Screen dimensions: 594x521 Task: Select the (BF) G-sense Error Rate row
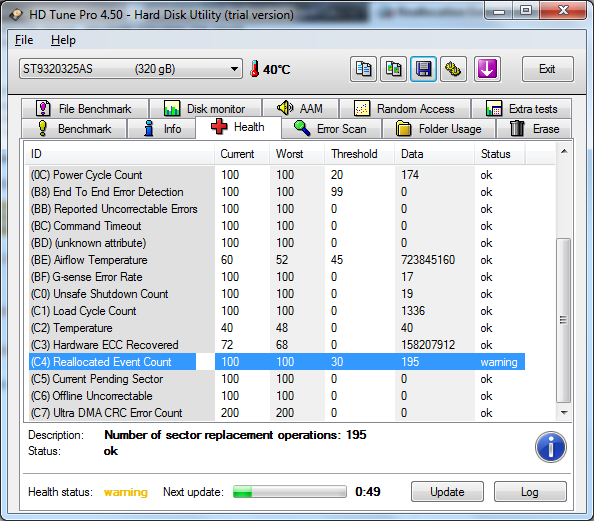[277, 277]
